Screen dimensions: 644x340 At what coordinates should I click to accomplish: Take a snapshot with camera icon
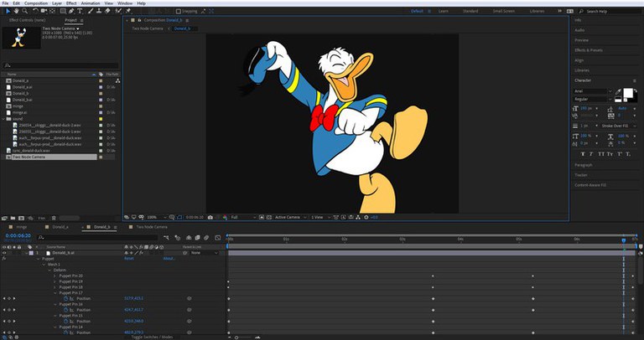210,217
